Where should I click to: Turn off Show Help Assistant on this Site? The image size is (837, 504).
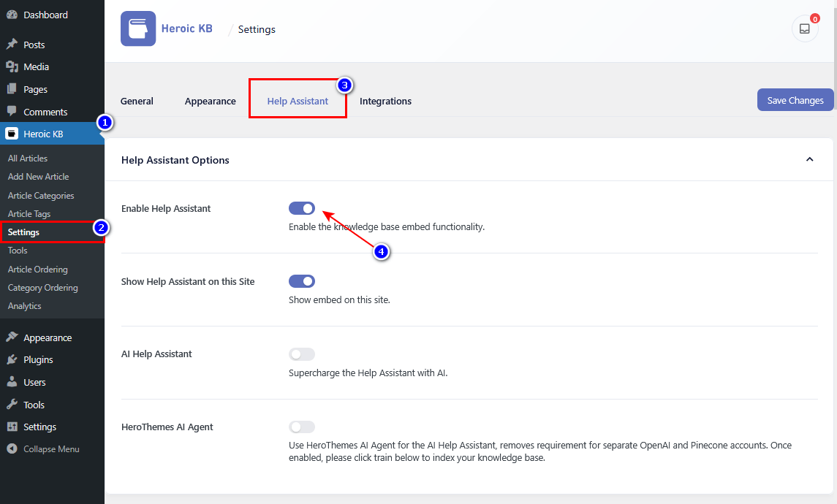click(302, 281)
